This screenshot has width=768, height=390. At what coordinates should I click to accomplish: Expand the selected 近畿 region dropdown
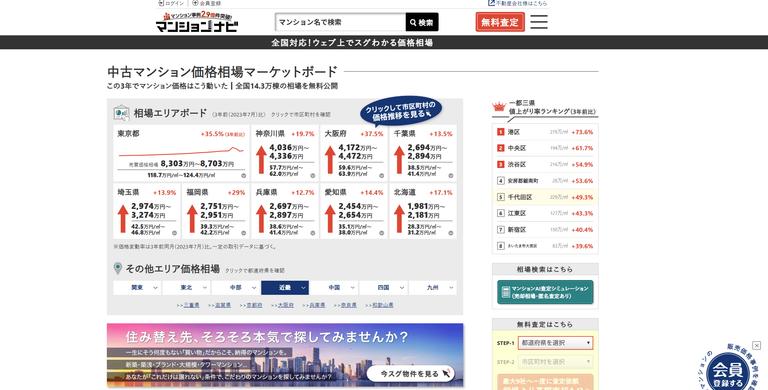(285, 288)
